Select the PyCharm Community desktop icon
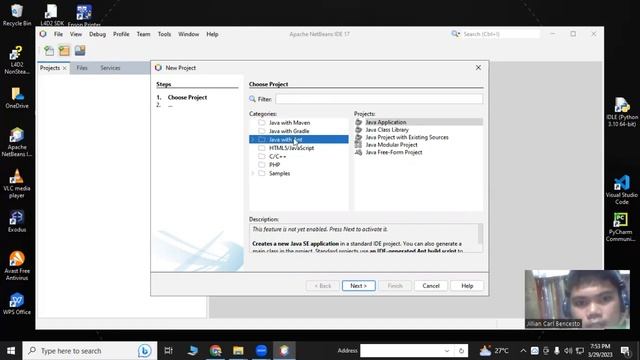The height and width of the screenshot is (360, 640). click(x=620, y=227)
